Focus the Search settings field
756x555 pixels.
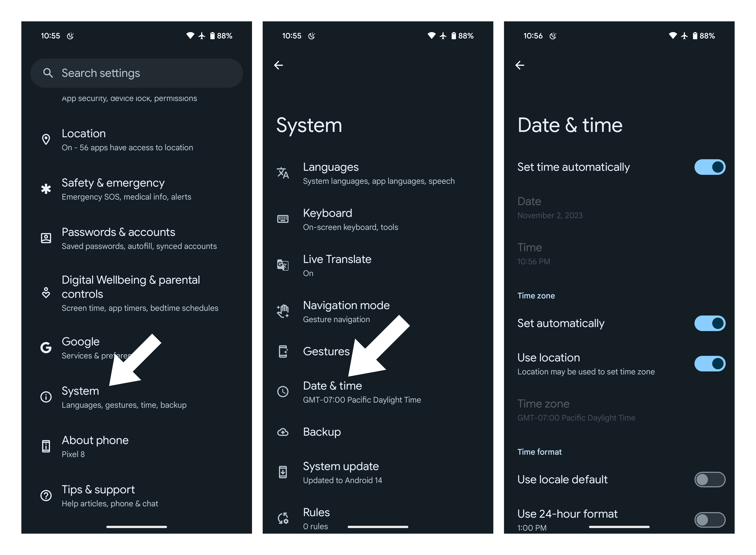[136, 73]
